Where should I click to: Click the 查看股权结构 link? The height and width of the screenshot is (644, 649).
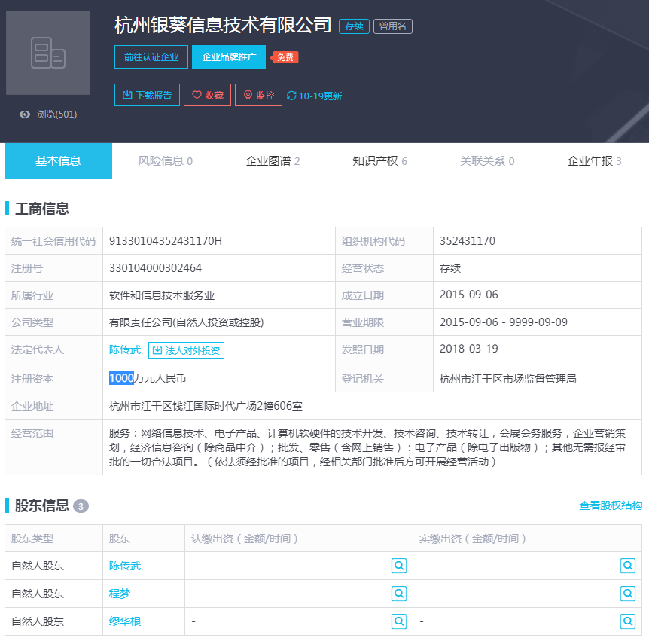[x=610, y=505]
